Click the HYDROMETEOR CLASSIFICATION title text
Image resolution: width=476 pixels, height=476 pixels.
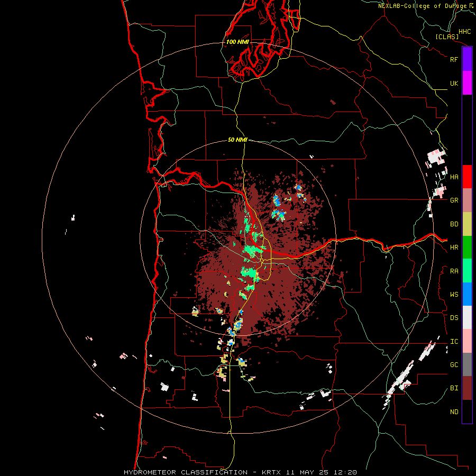click(186, 472)
